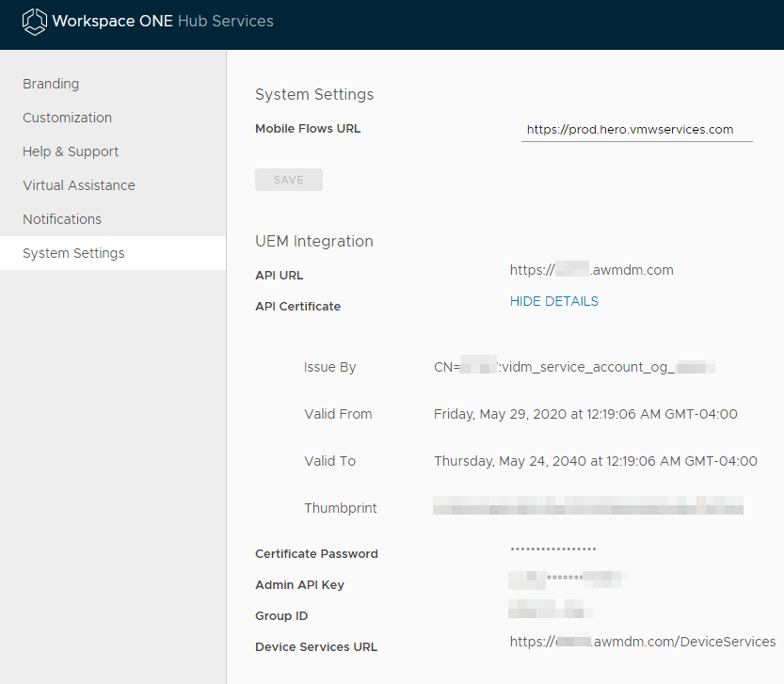The width and height of the screenshot is (784, 684).
Task: Go to Customization in the sidebar
Action: [67, 118]
